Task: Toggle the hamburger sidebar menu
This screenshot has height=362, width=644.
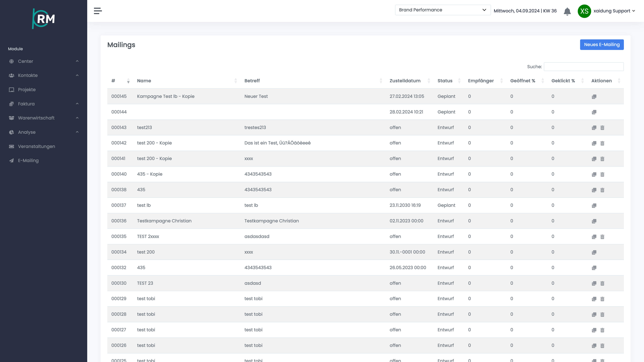Action: pos(98,11)
